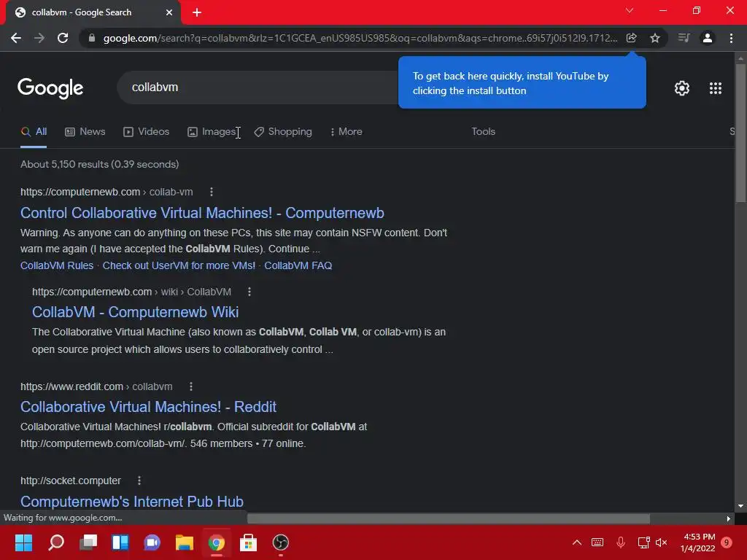Screen dimensions: 747x560
Task: Open Check out UserVM for more VMs link
Action: [179, 265]
